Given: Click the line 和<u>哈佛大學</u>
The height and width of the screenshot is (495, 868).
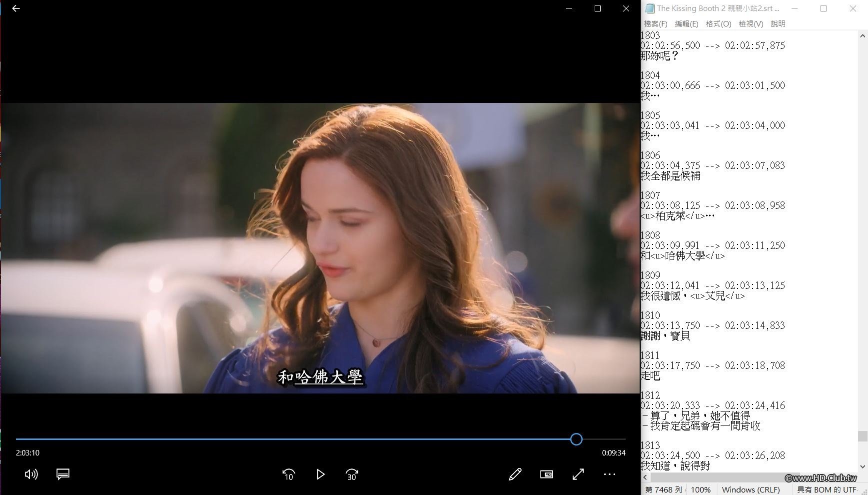Looking at the screenshot, I should coord(683,255).
